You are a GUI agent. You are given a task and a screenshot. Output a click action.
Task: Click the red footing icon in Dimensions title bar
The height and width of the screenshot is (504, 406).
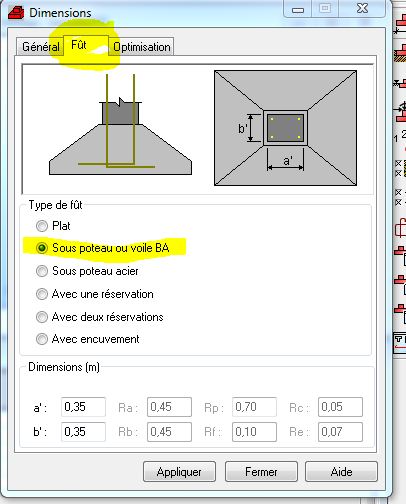(x=16, y=13)
